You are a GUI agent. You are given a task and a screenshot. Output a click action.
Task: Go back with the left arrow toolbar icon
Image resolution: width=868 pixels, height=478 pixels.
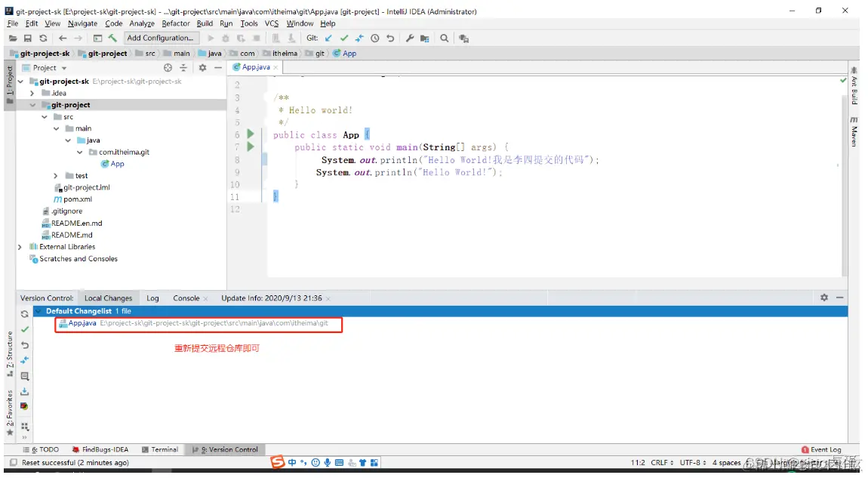tap(63, 39)
